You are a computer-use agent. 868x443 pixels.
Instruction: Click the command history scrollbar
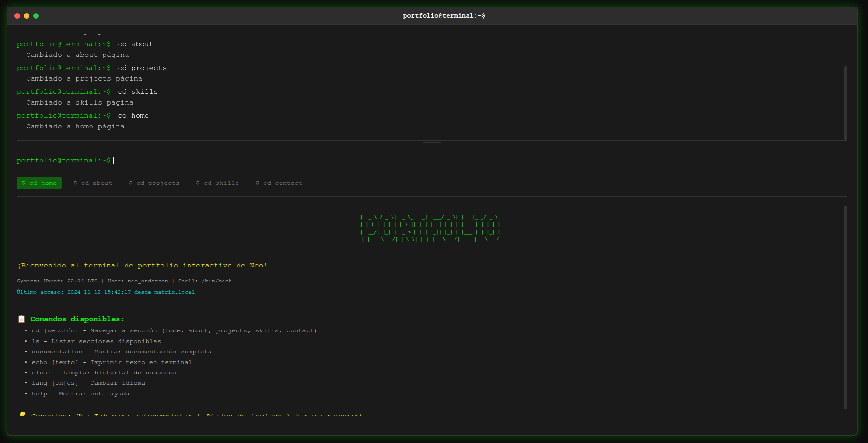click(845, 103)
